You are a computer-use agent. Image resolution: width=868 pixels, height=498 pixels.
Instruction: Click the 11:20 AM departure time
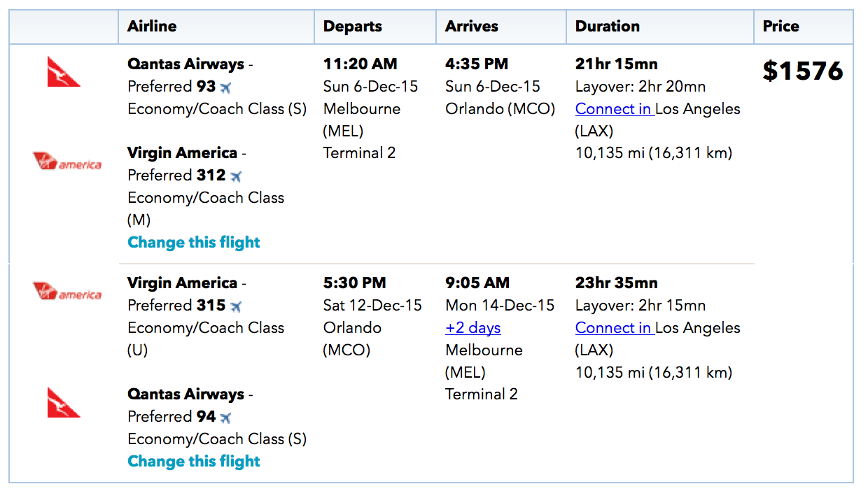(360, 64)
